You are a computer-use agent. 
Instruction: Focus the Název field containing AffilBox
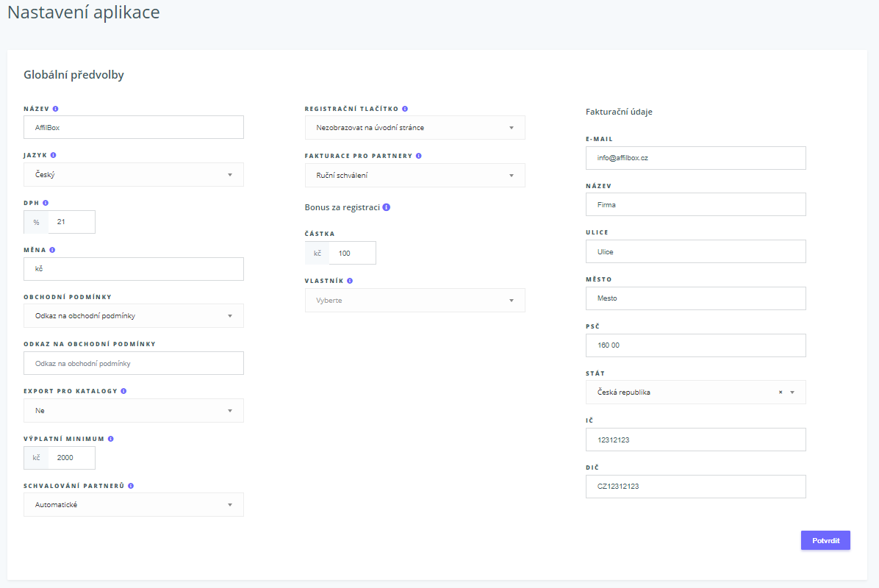click(134, 127)
